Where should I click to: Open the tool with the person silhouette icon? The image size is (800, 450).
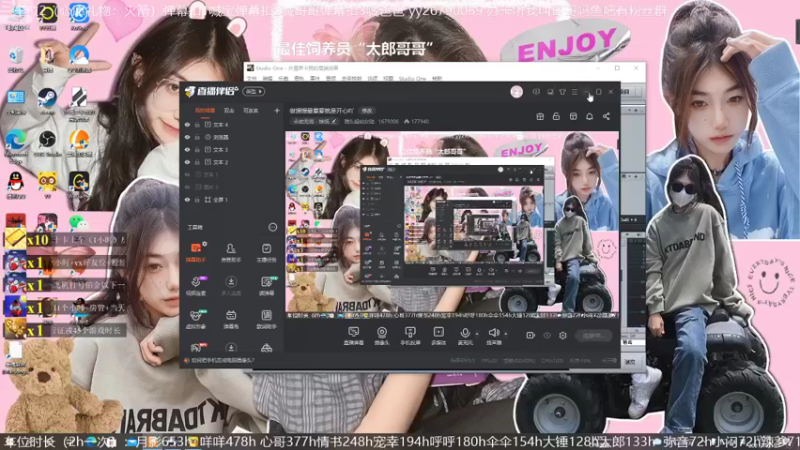231,252
